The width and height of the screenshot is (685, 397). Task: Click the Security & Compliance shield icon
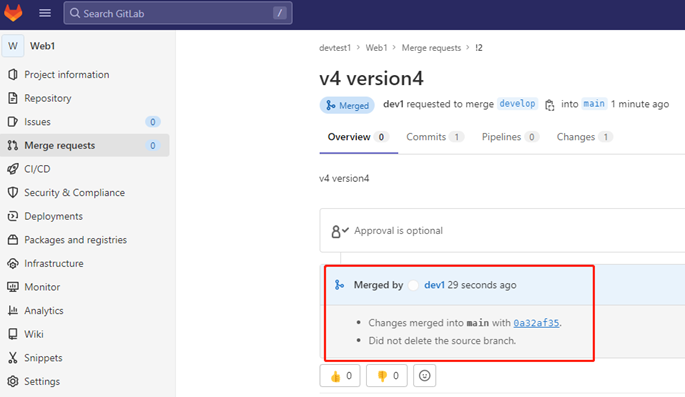pyautogui.click(x=13, y=193)
